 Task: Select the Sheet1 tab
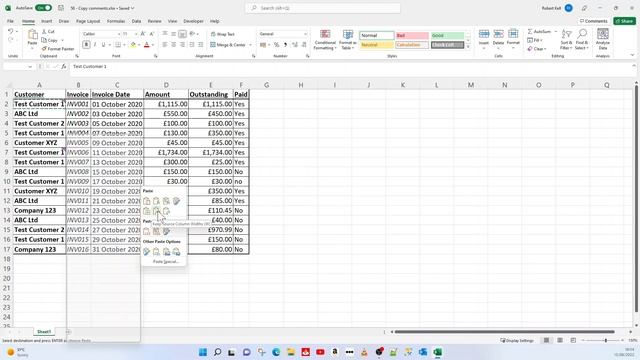pos(44,331)
